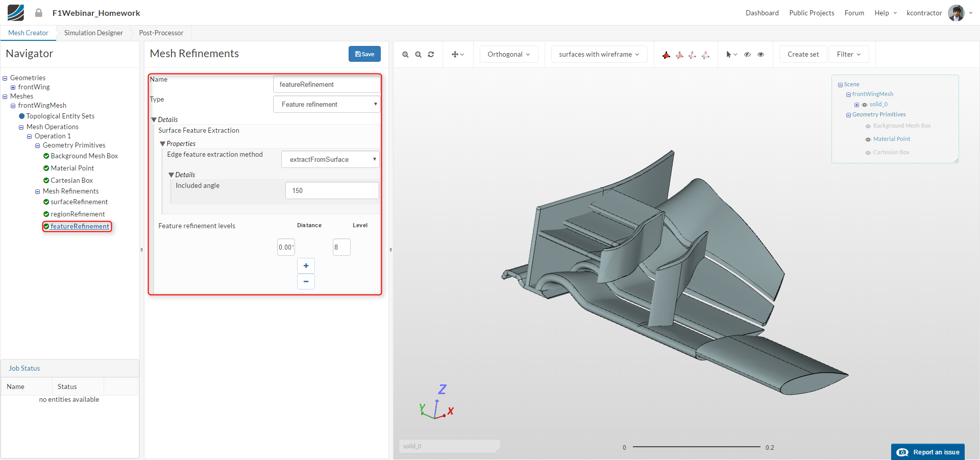
Task: Remove a refinement level with minus button
Action: point(306,281)
